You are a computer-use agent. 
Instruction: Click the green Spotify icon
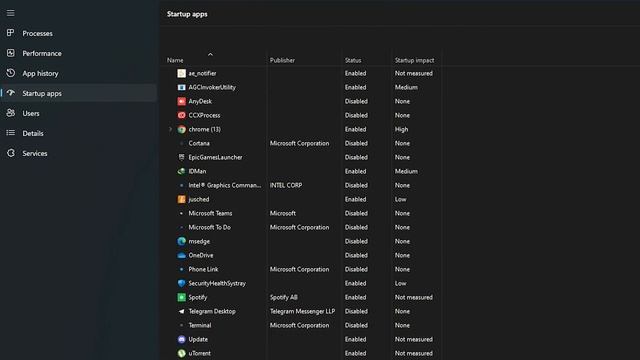pos(182,297)
